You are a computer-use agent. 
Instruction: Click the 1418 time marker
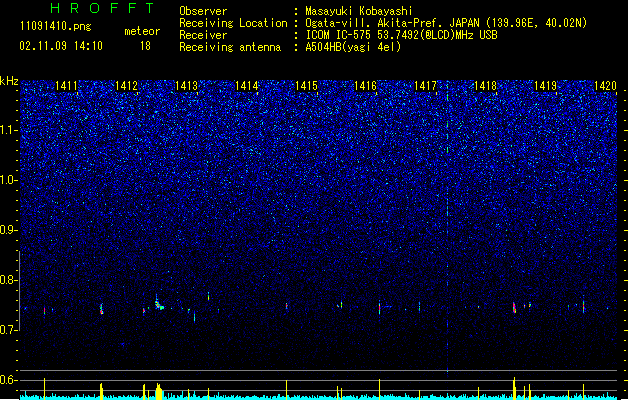[x=485, y=86]
